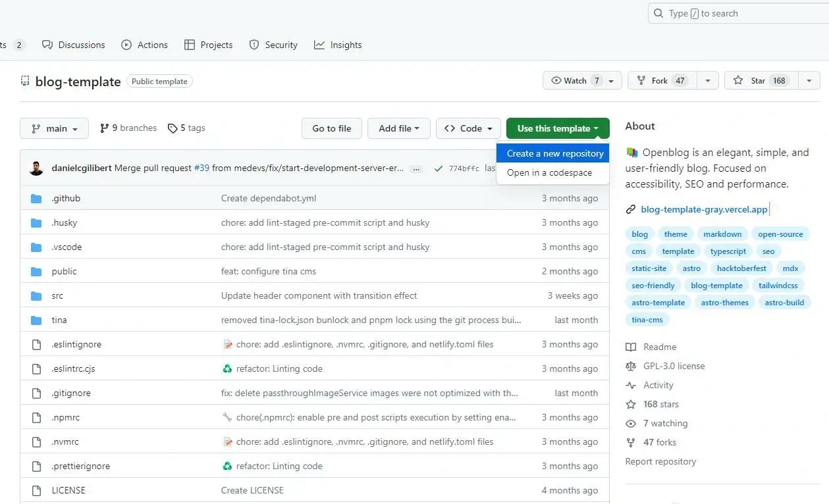Open commit hash 774bffc
The height and width of the screenshot is (504, 829).
point(464,168)
